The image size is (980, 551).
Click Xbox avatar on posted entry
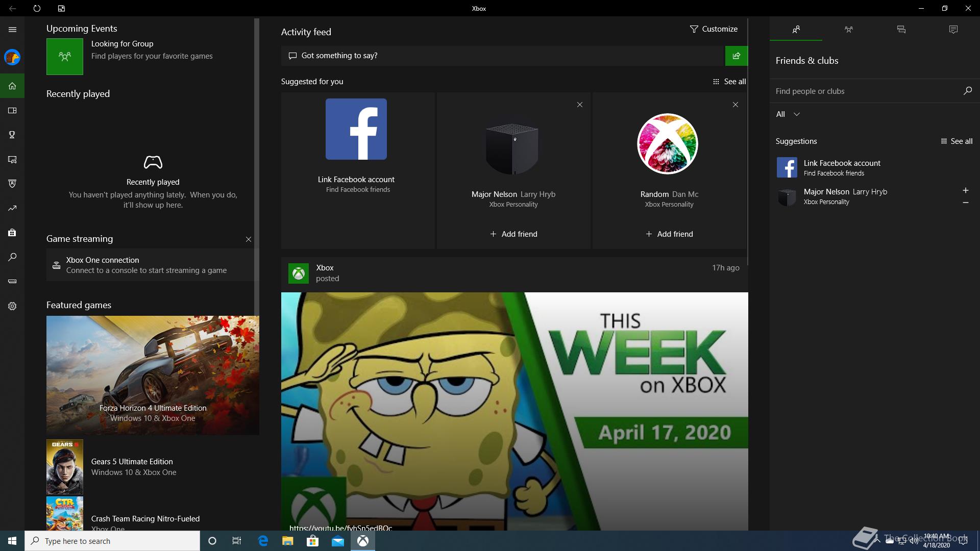click(x=299, y=273)
